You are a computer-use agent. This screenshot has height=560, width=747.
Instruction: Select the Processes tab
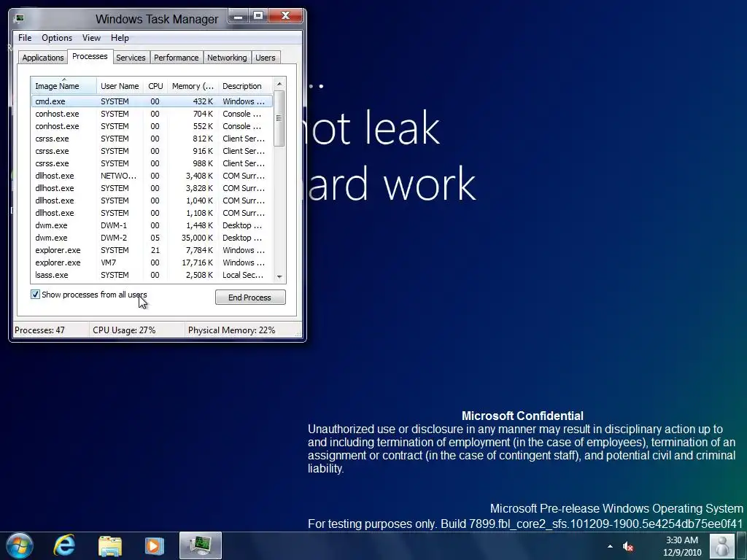pos(90,56)
